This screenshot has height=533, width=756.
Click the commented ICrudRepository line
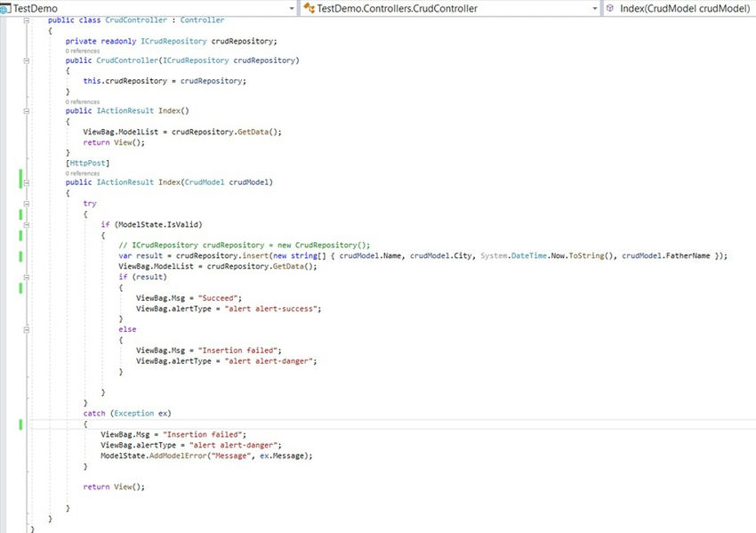coord(245,245)
